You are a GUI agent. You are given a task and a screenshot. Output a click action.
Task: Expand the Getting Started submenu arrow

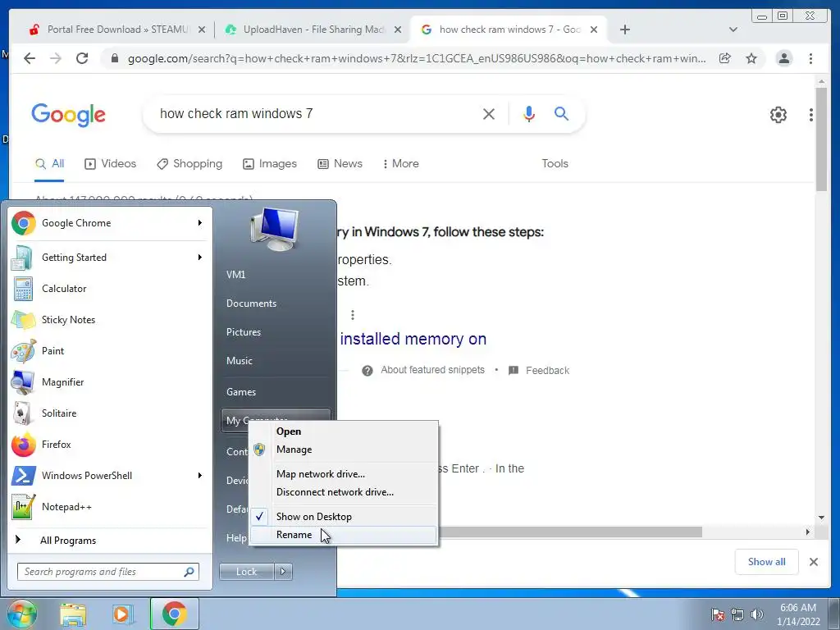coord(200,258)
